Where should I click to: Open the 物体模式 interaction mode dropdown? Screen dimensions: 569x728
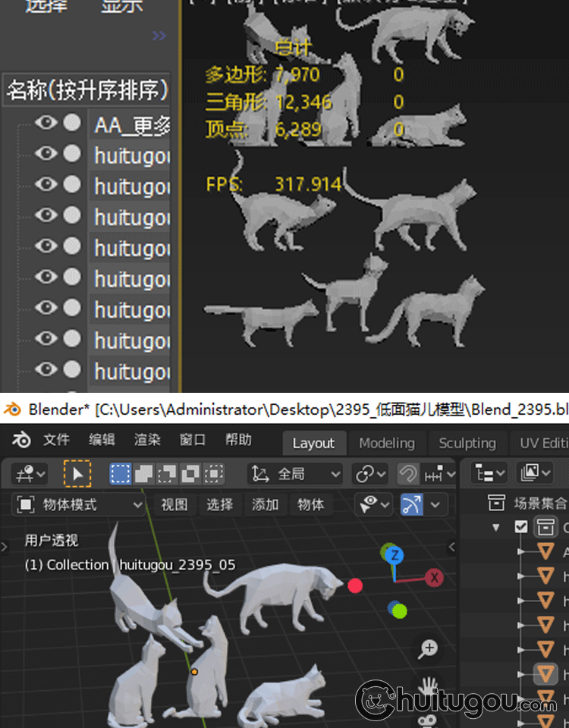pyautogui.click(x=77, y=505)
